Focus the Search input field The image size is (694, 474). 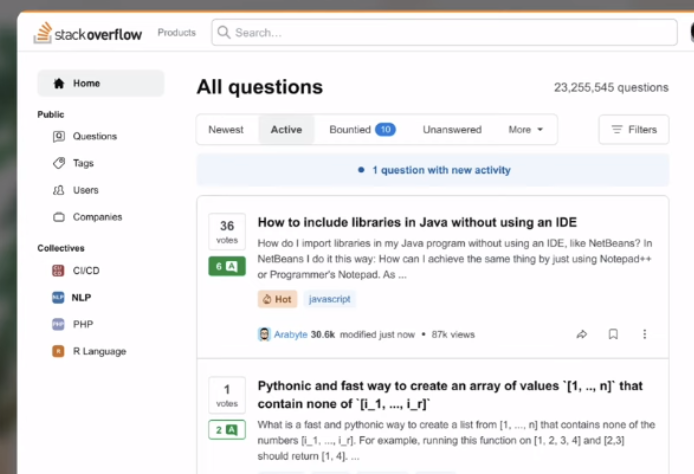click(444, 32)
